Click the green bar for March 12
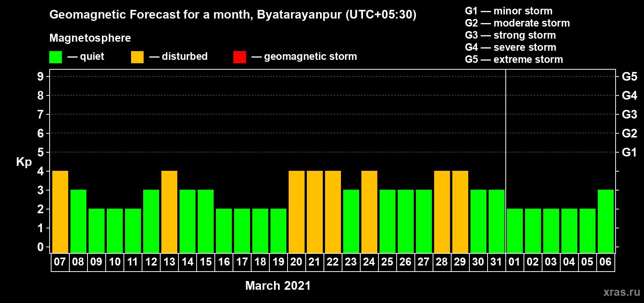This screenshot has width=644, height=303. click(151, 222)
